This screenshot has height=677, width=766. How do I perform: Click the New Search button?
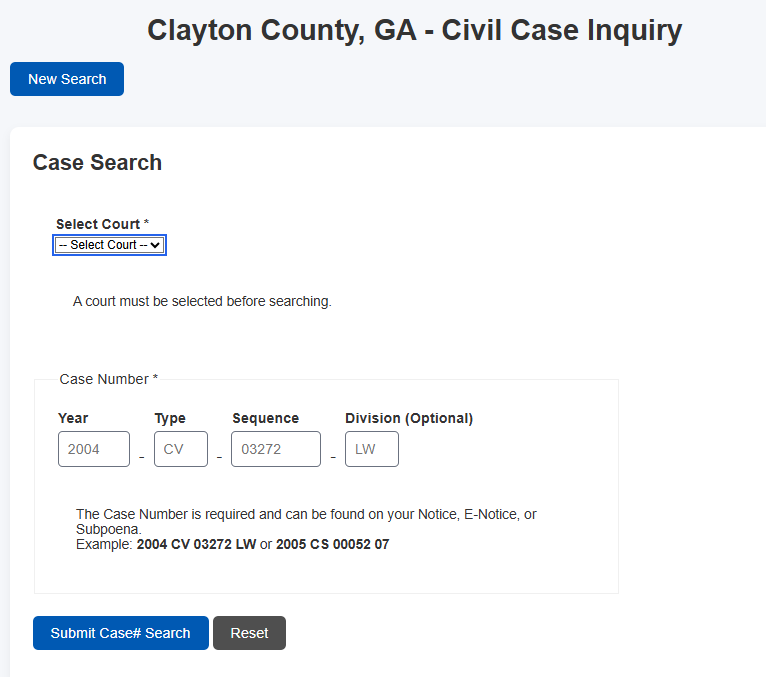tap(67, 79)
